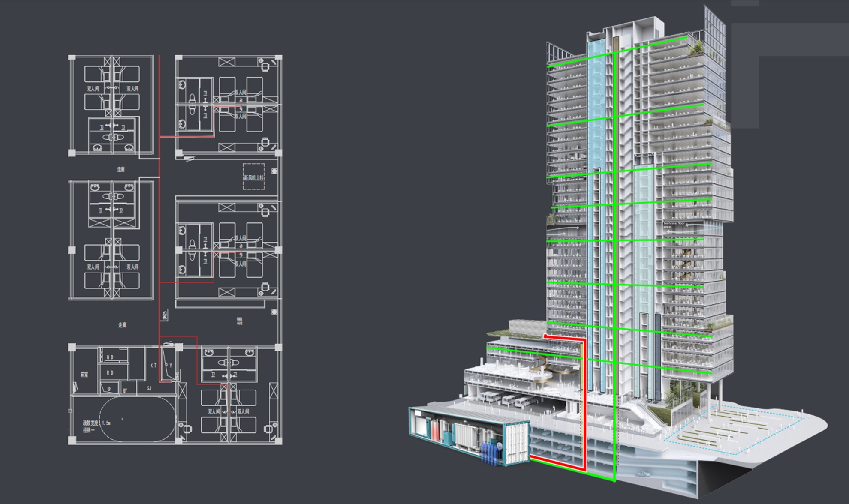Select the dashed oval in the stairwell
849x504 pixels.
tap(138, 419)
